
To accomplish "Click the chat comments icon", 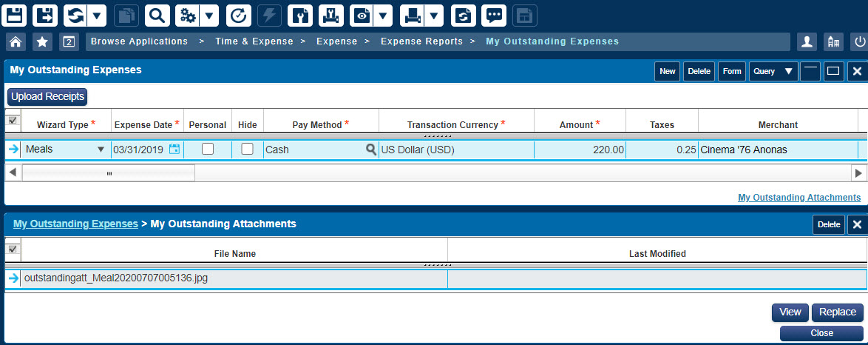I will [494, 15].
